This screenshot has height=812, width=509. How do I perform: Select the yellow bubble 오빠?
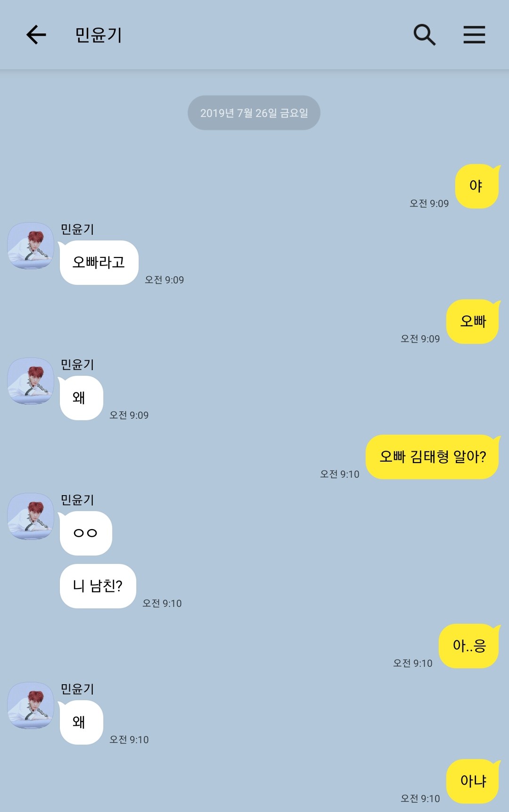click(x=472, y=322)
